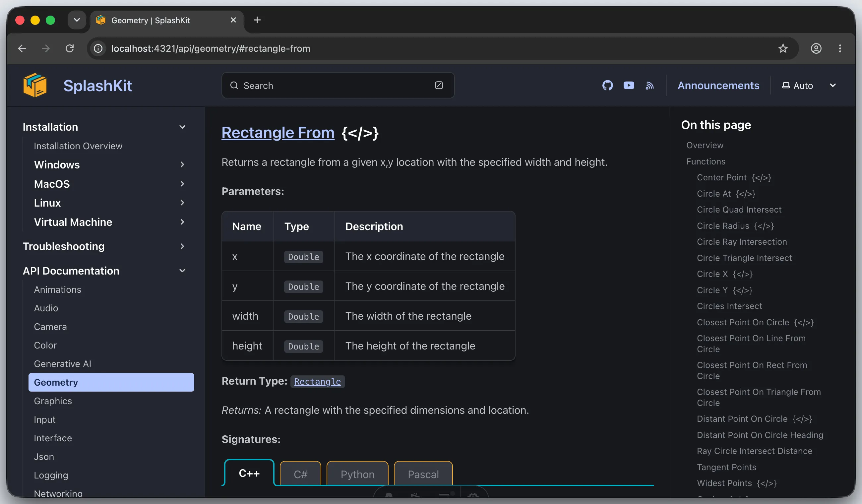This screenshot has height=504, width=862.
Task: Open the Auto theme selector
Action: tap(809, 86)
